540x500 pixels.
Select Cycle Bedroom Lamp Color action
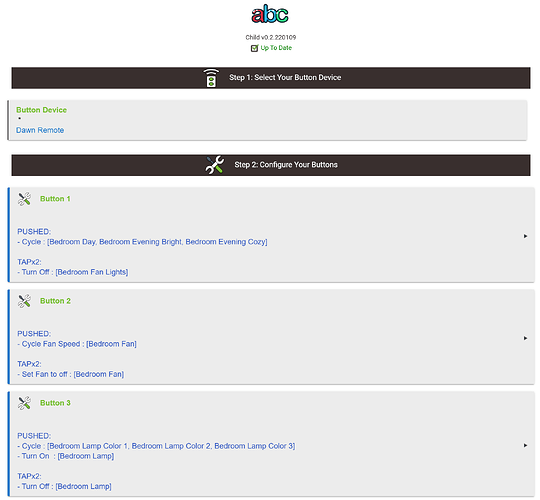pos(156,446)
